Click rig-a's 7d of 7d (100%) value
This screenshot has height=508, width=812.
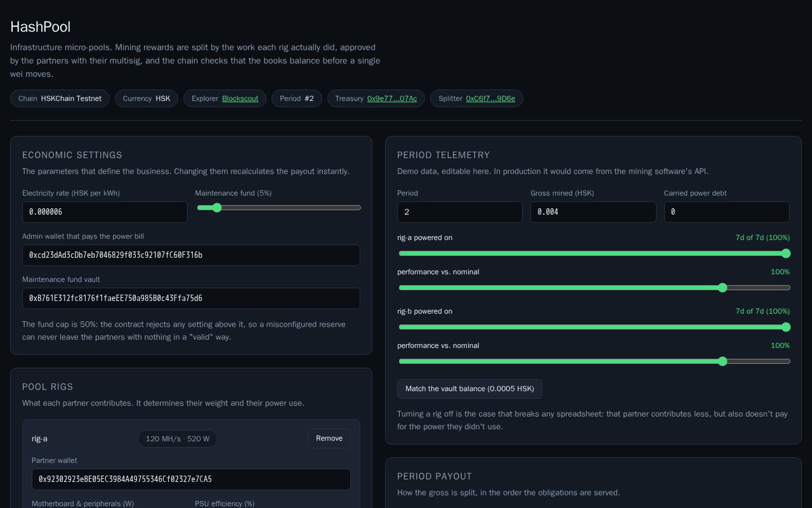coord(763,237)
